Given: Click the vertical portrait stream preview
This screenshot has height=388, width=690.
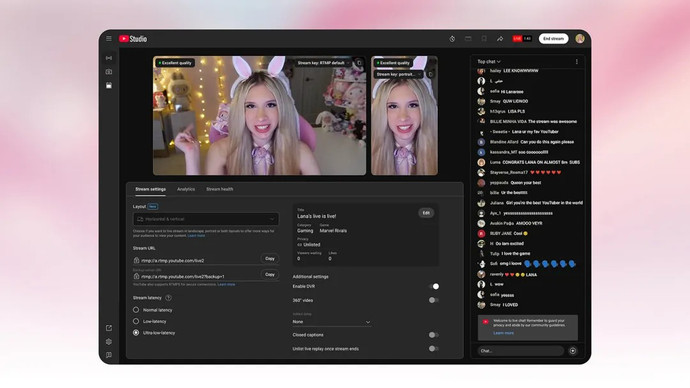Looking at the screenshot, I should pos(404,116).
